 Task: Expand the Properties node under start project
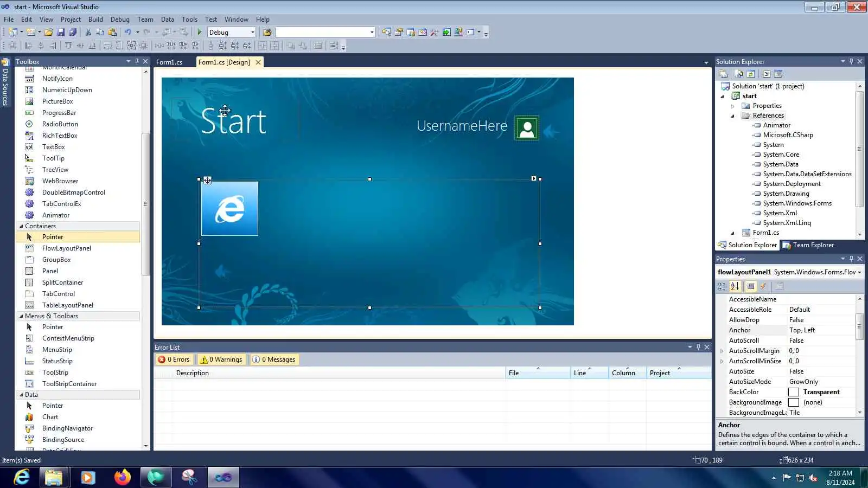732,106
